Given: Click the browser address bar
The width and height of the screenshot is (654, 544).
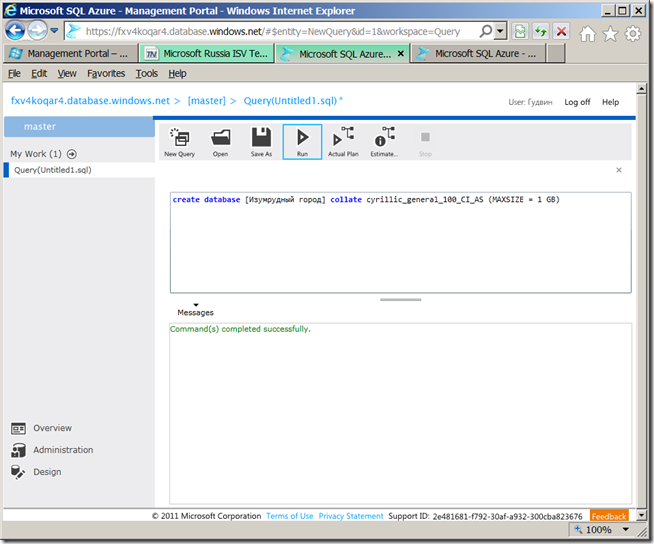Looking at the screenshot, I should click(272, 31).
